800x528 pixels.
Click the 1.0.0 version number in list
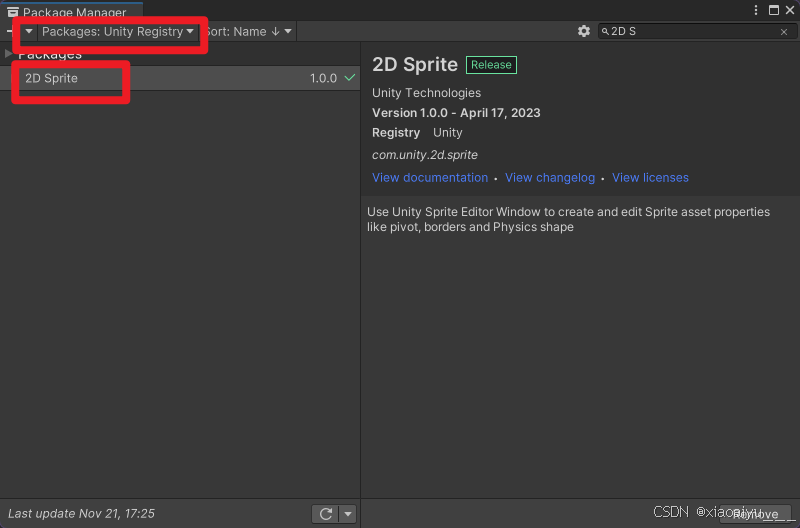click(323, 78)
